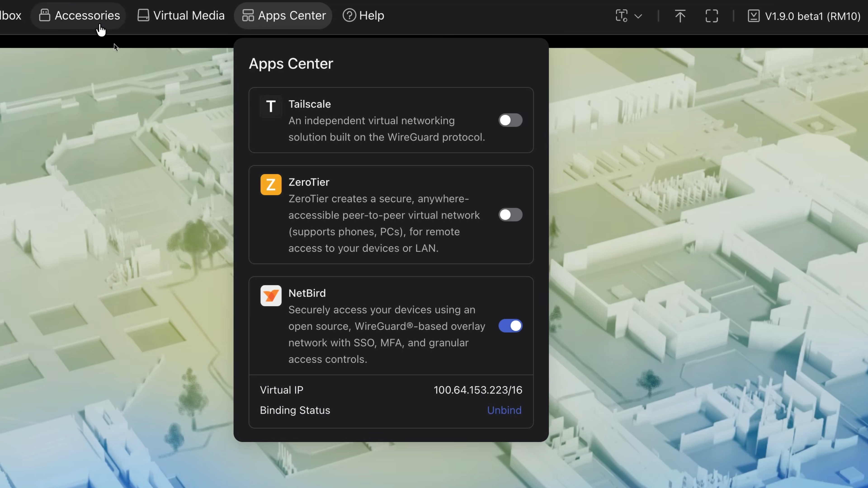Click the Apps Center panel heading

[x=291, y=64]
